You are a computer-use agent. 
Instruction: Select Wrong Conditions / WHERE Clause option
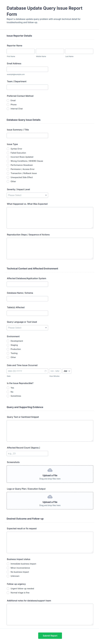8,161
